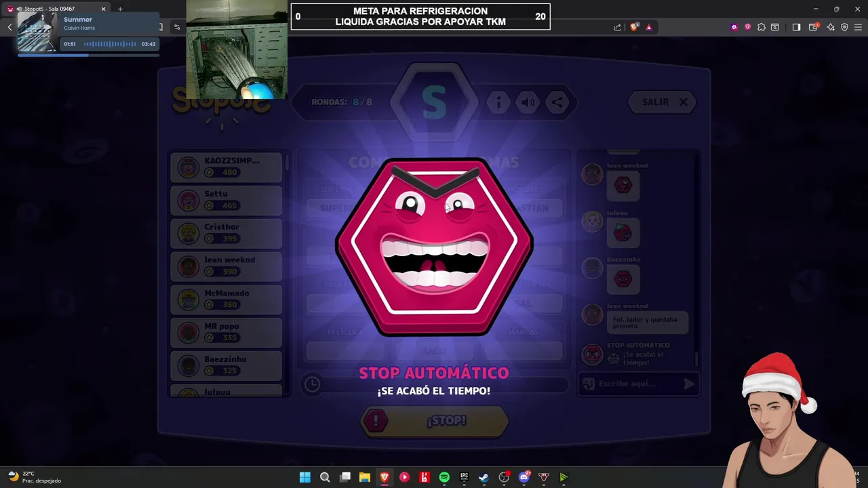Select player KAOZZSIMP in ranking list
868x488 pixels.
(226, 167)
